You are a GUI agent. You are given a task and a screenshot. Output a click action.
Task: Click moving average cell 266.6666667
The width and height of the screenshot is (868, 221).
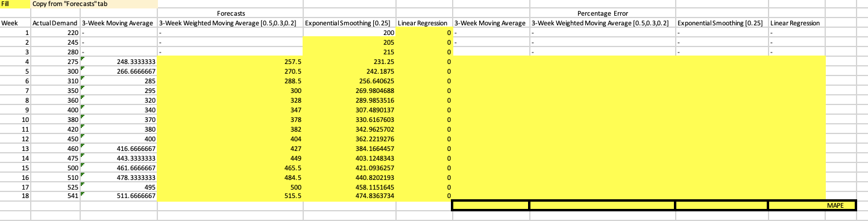pos(119,71)
